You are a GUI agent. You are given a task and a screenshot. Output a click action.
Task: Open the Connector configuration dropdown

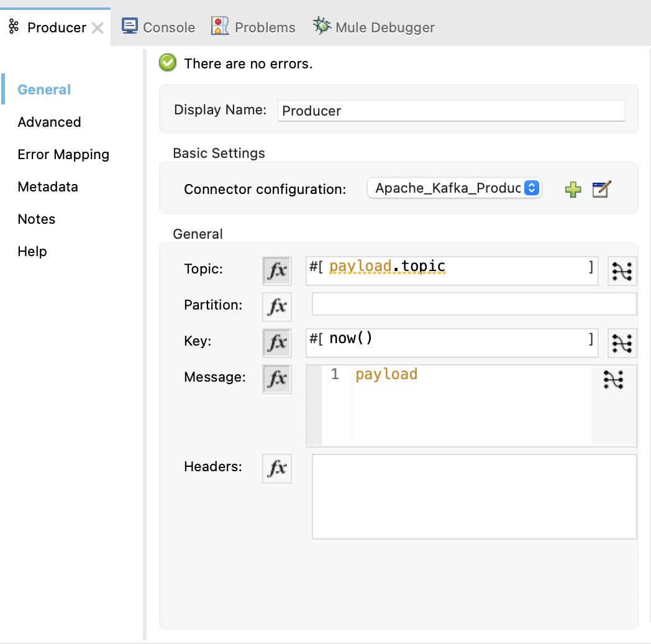454,187
